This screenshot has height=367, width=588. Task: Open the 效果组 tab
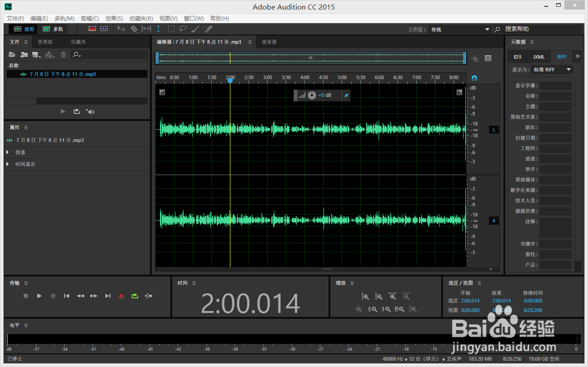45,42
